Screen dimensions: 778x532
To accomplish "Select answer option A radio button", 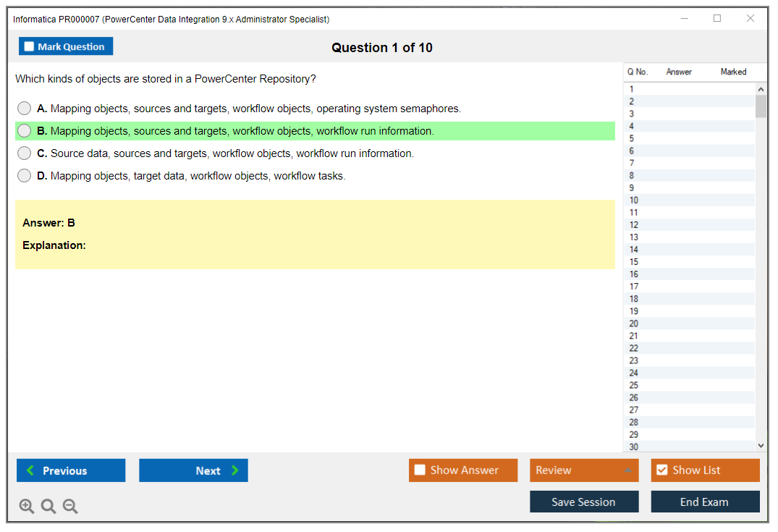I will coord(24,109).
